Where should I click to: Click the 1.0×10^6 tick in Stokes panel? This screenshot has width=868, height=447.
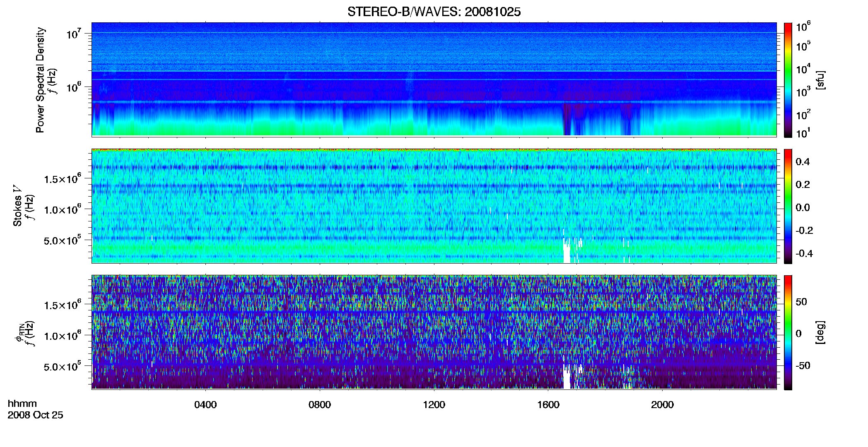pyautogui.click(x=62, y=209)
